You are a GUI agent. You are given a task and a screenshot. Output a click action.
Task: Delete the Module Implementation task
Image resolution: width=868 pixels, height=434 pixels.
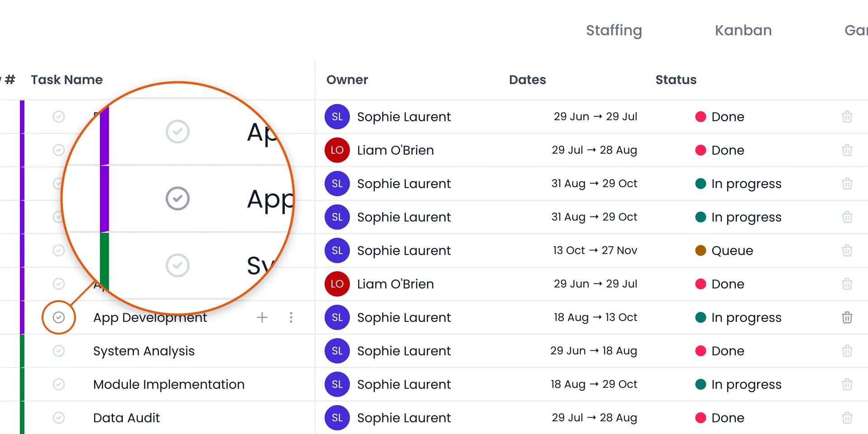(847, 384)
